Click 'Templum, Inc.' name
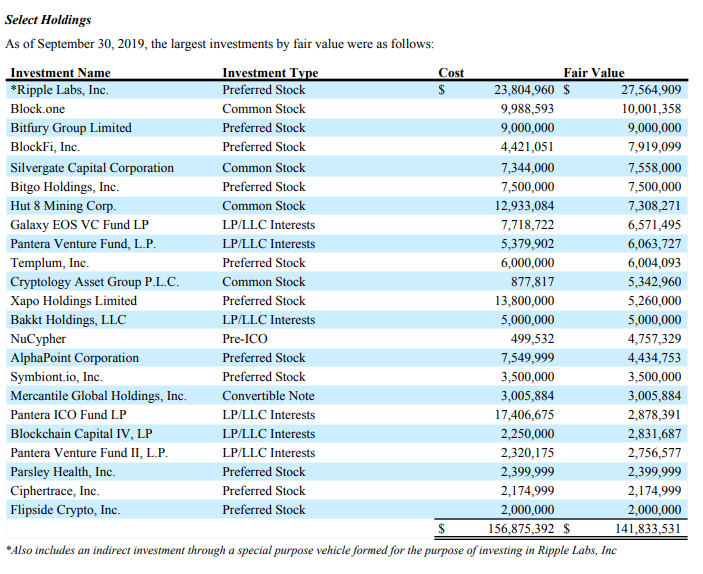This screenshot has width=703, height=574. coord(49,263)
